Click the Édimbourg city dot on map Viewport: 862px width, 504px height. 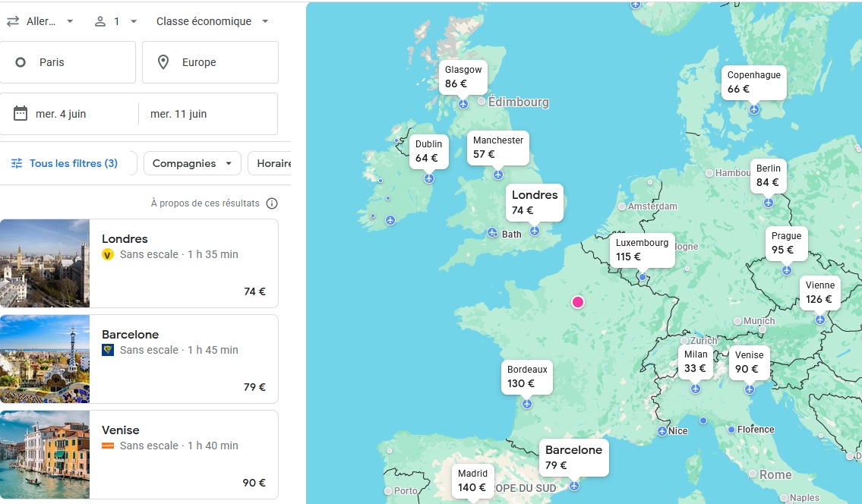(x=482, y=101)
